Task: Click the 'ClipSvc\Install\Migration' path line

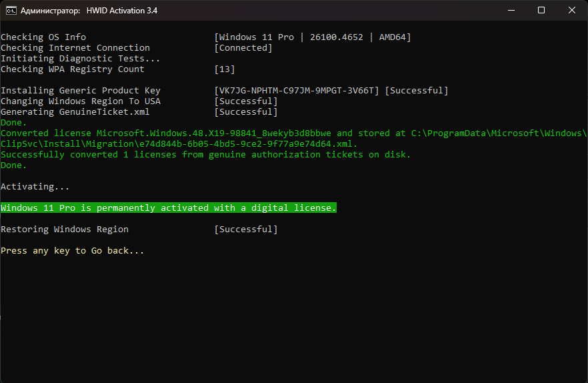Action: point(179,144)
